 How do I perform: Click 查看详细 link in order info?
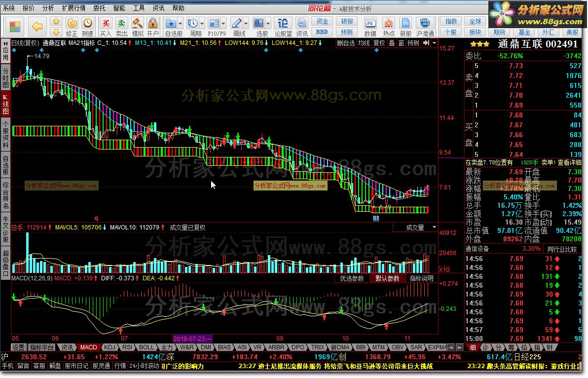coord(569,162)
